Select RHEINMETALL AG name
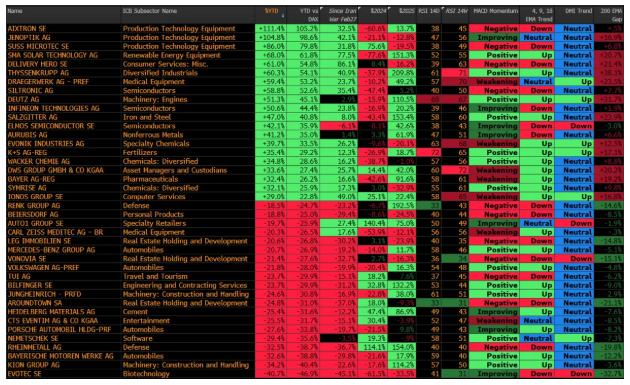Image resolution: width=630 pixels, height=385 pixels. tap(35, 347)
